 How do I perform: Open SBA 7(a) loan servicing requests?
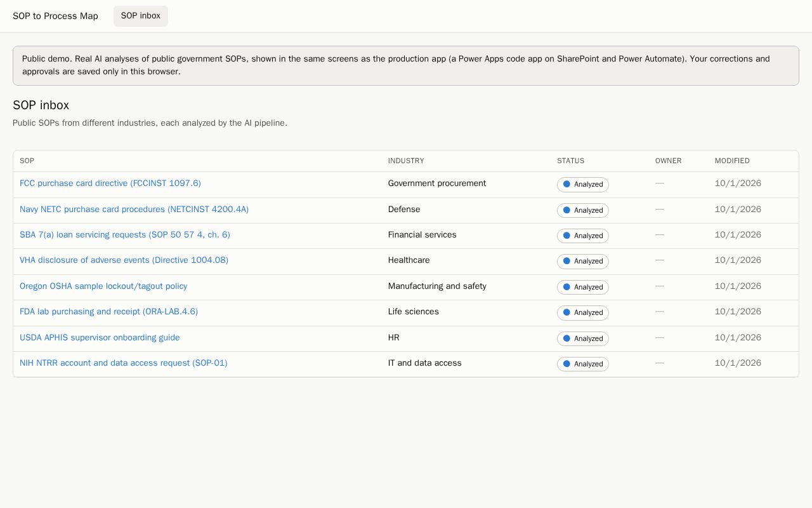click(125, 235)
